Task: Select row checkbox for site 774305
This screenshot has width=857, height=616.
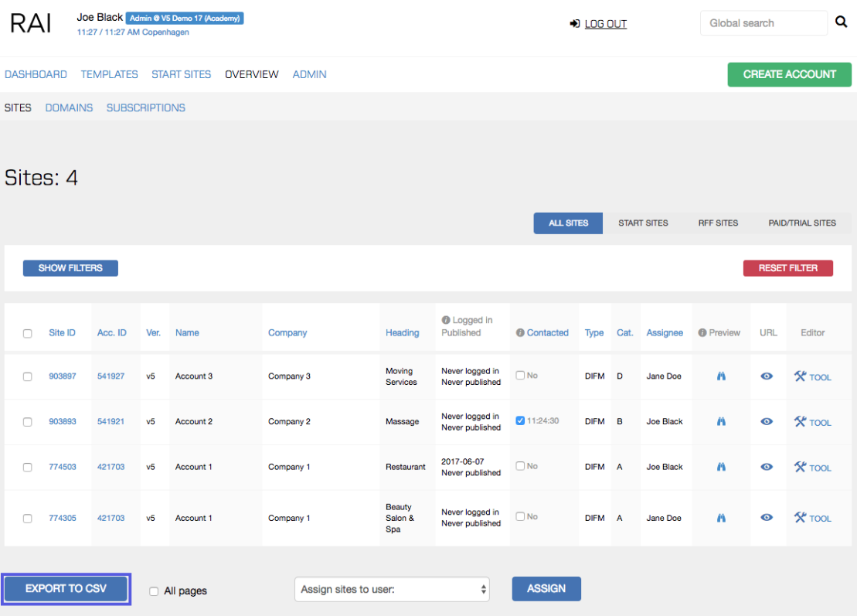Action: (x=27, y=518)
